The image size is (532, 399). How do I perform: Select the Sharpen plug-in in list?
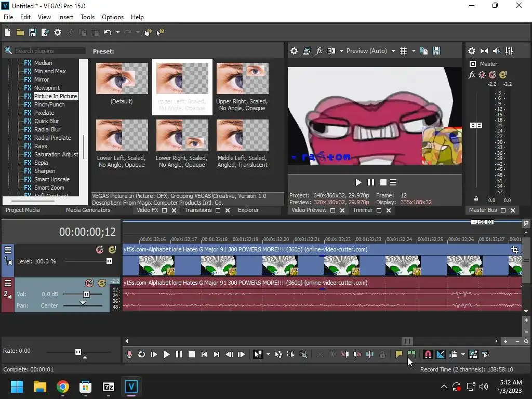click(x=45, y=171)
